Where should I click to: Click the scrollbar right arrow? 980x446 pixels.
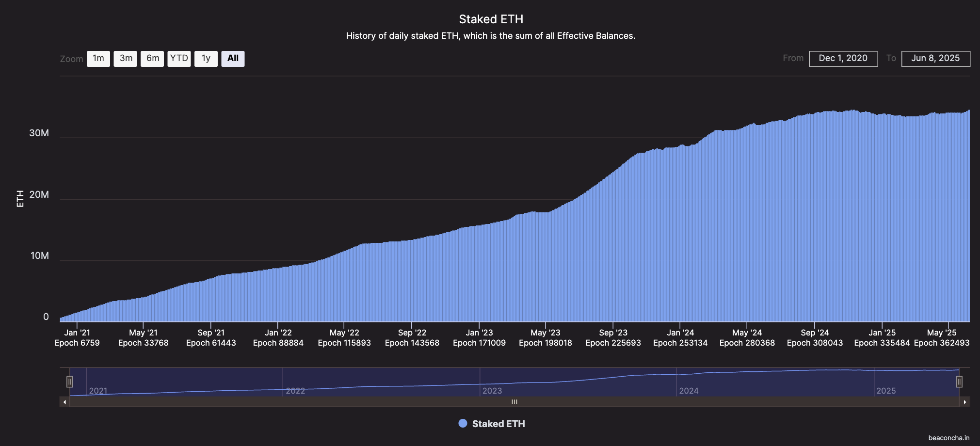(964, 402)
